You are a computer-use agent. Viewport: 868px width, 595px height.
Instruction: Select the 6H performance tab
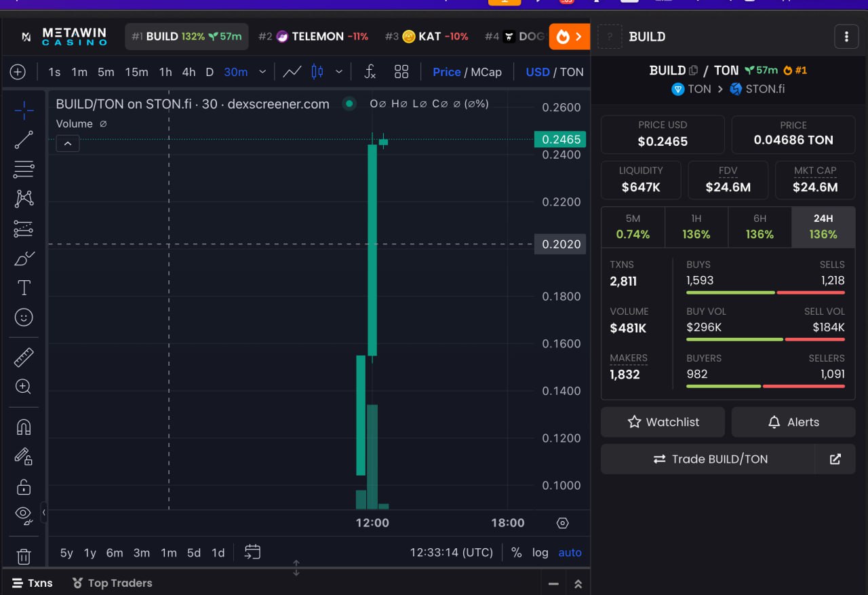pos(759,227)
